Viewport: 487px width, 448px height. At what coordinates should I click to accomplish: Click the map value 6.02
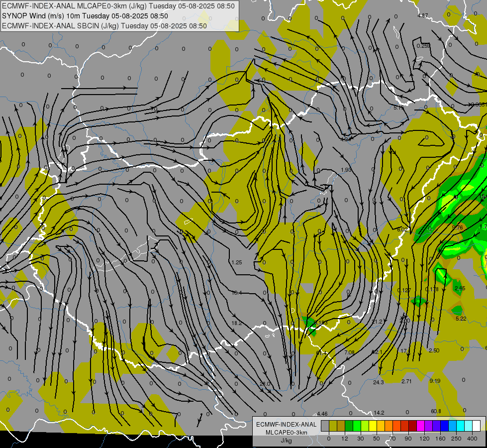(402, 229)
